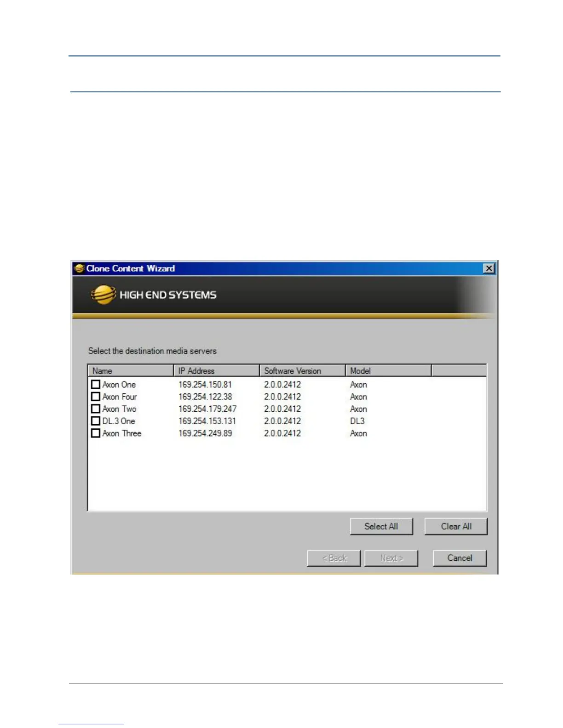This screenshot has height=728, width=563.
Task: Click IP address 169.254.122.38
Action: pyautogui.click(x=205, y=397)
